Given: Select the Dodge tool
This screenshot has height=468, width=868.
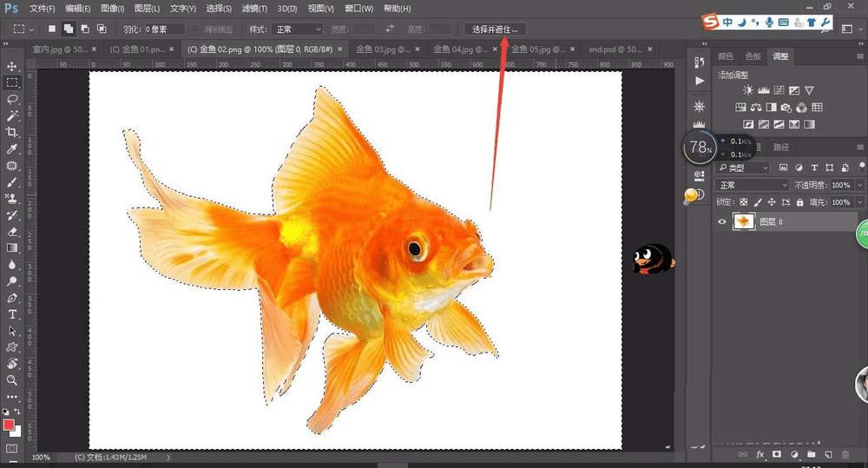Looking at the screenshot, I should 11,281.
